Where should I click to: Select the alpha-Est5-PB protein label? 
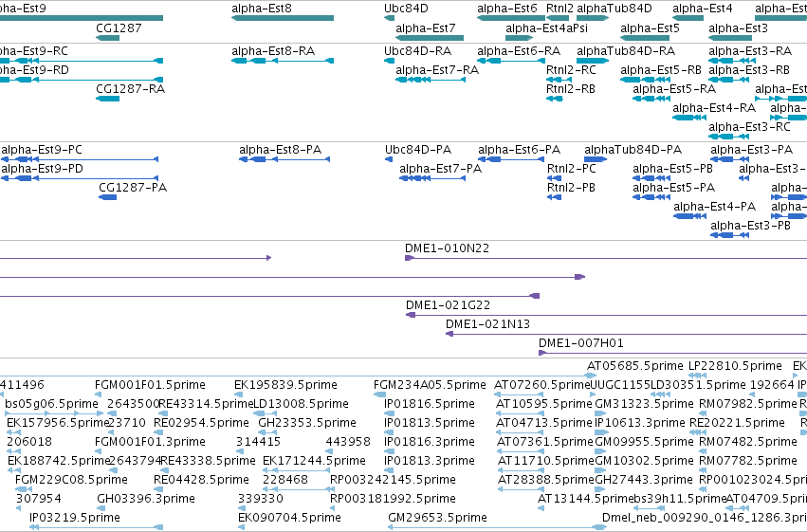coord(673,168)
